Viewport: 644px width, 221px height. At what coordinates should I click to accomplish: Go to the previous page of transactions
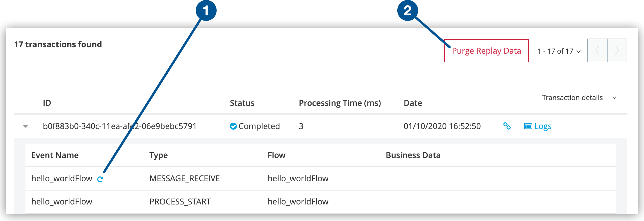597,50
